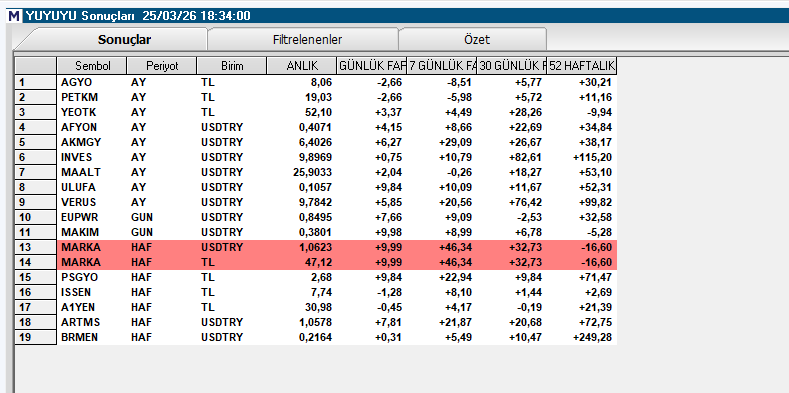Viewport: 789px width, 393px height.
Task: Click row header number 13
Action: coord(35,247)
